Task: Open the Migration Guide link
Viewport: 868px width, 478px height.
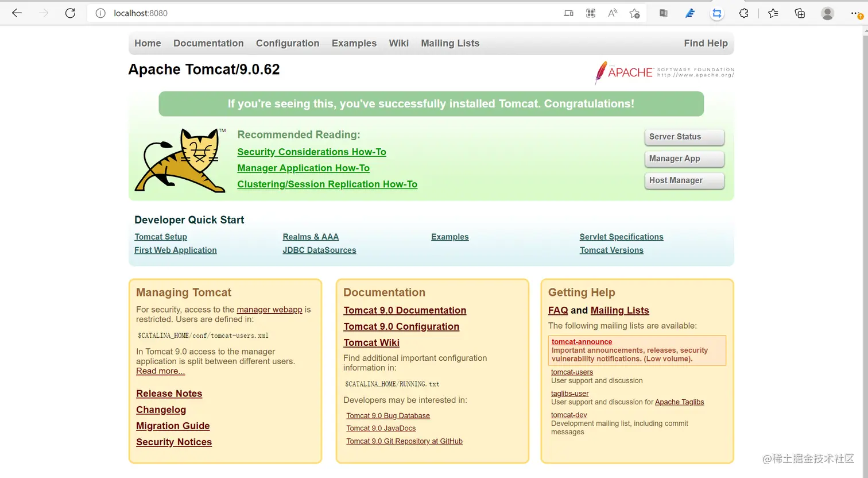Action: tap(173, 426)
